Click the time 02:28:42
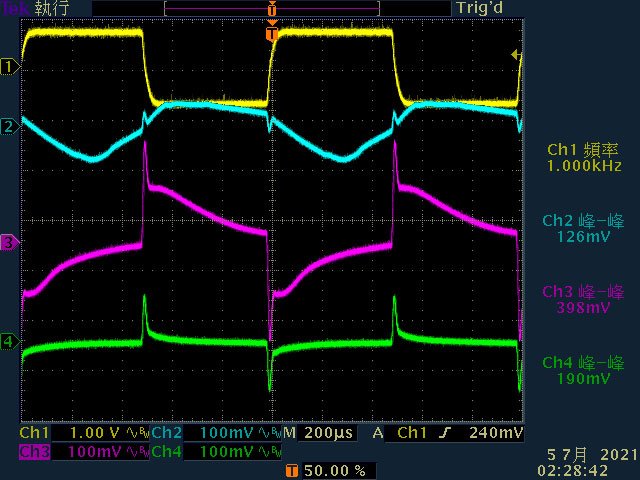 point(572,471)
